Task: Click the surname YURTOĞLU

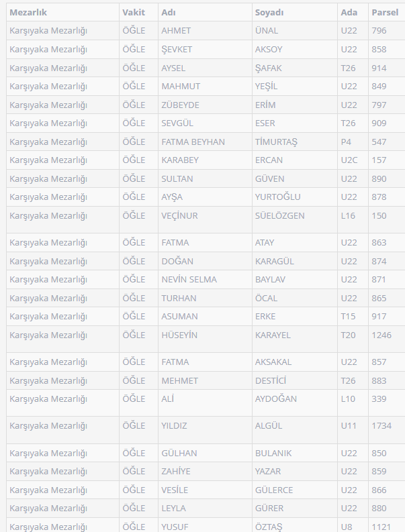Action: [x=277, y=197]
